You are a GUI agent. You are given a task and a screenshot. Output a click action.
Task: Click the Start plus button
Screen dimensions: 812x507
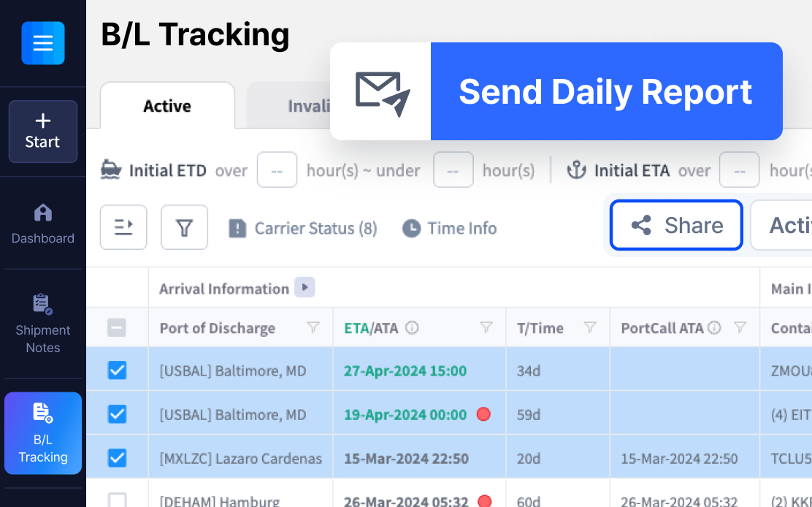tap(43, 131)
